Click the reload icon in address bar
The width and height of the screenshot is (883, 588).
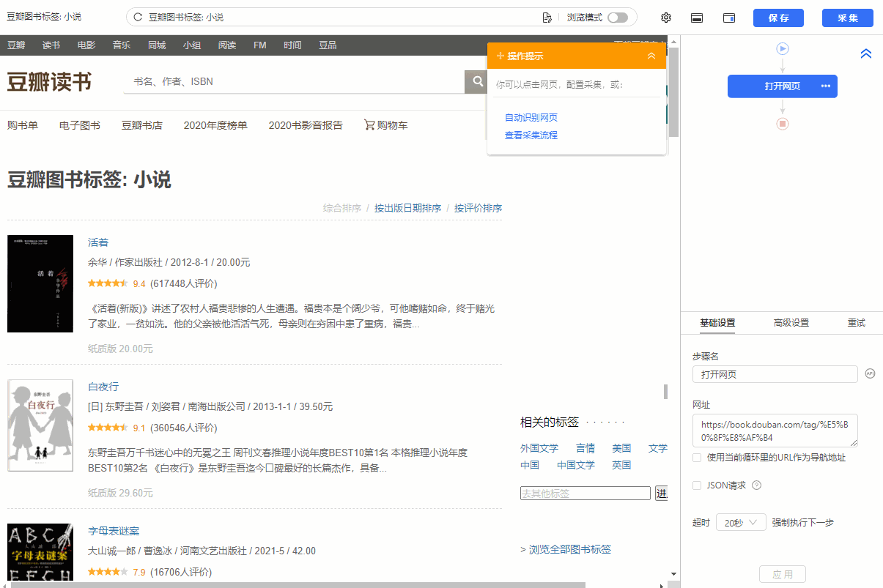point(137,17)
